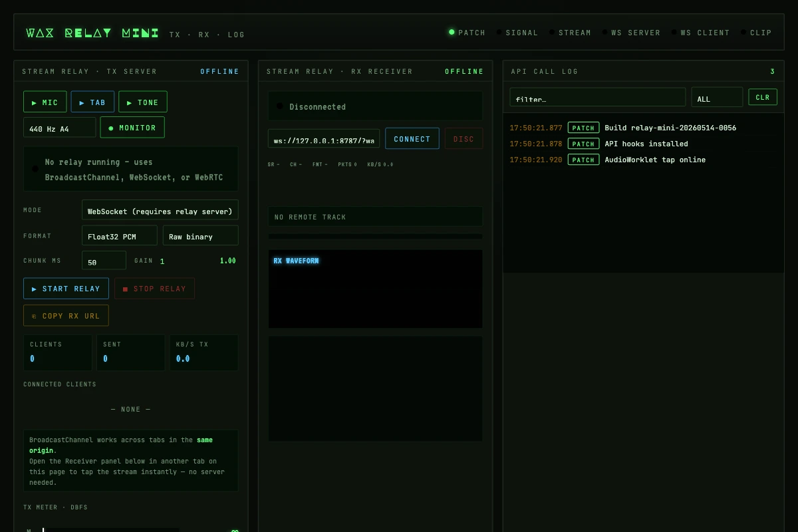The width and height of the screenshot is (798, 532).
Task: Toggle STREAM status indicator in header
Action: click(x=570, y=33)
